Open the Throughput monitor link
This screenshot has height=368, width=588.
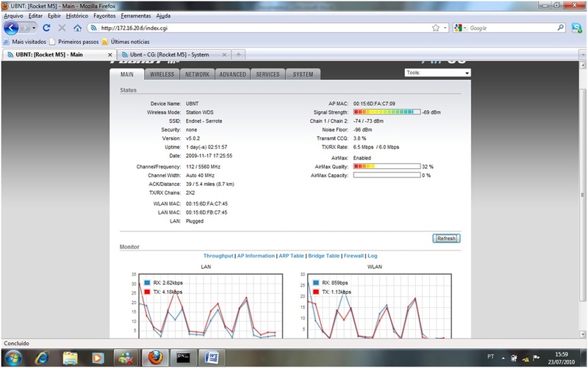pos(218,256)
